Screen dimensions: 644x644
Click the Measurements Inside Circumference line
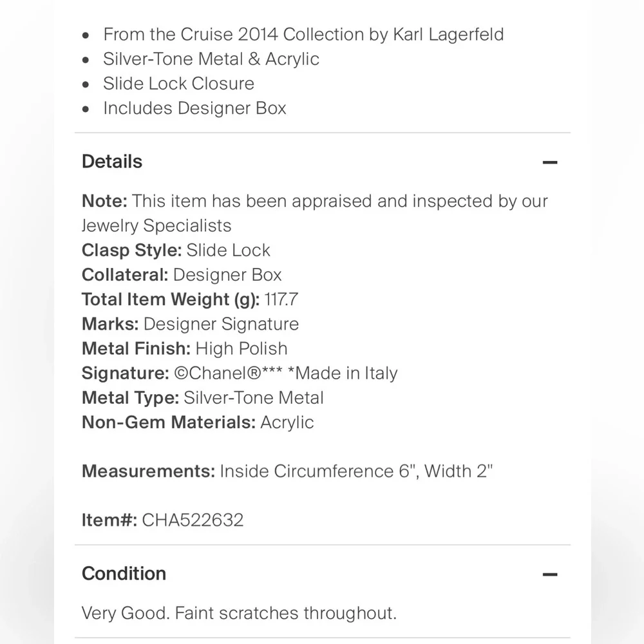pyautogui.click(x=287, y=471)
